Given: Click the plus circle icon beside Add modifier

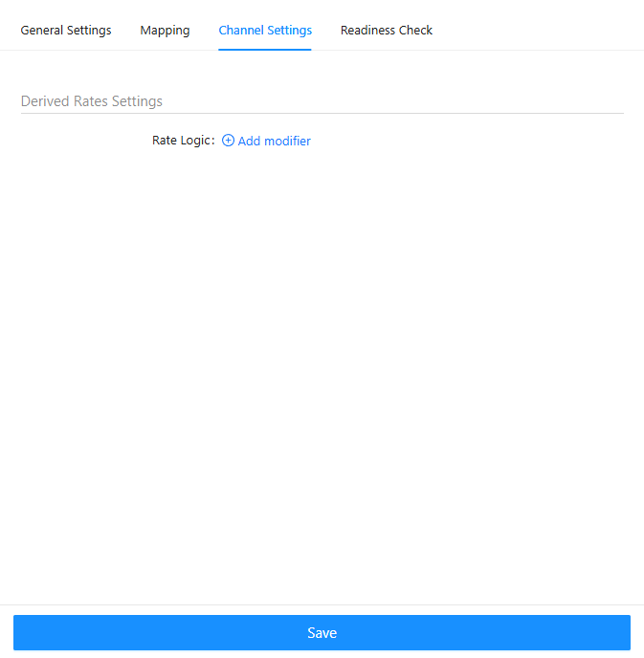Looking at the screenshot, I should click(228, 141).
